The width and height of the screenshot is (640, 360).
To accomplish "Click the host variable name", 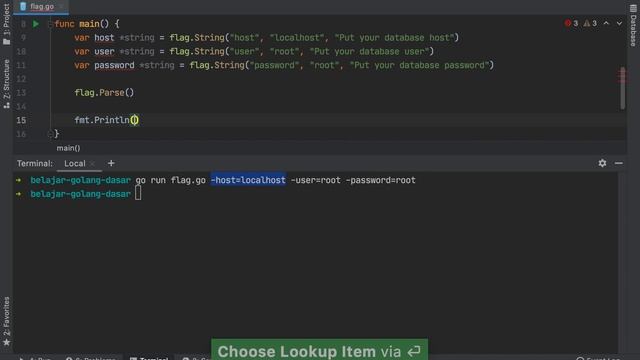I will (104, 38).
